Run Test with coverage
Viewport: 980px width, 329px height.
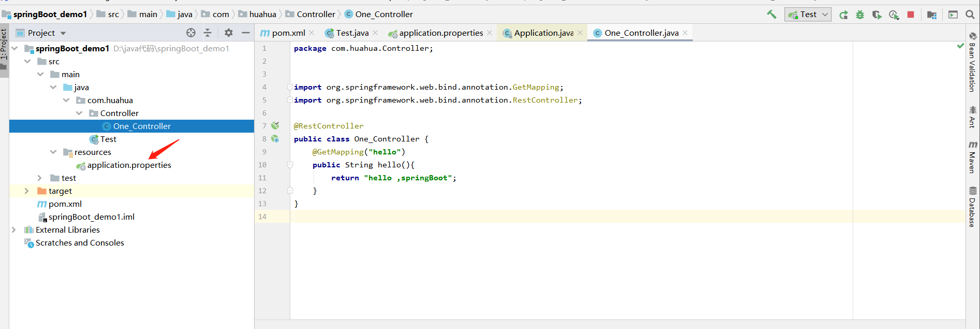[x=877, y=15]
